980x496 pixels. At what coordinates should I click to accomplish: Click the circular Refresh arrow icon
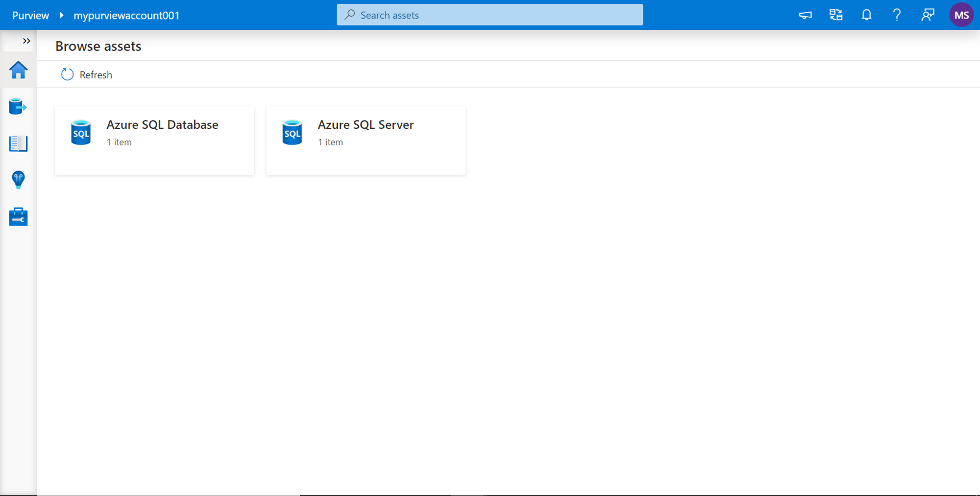pyautogui.click(x=67, y=74)
